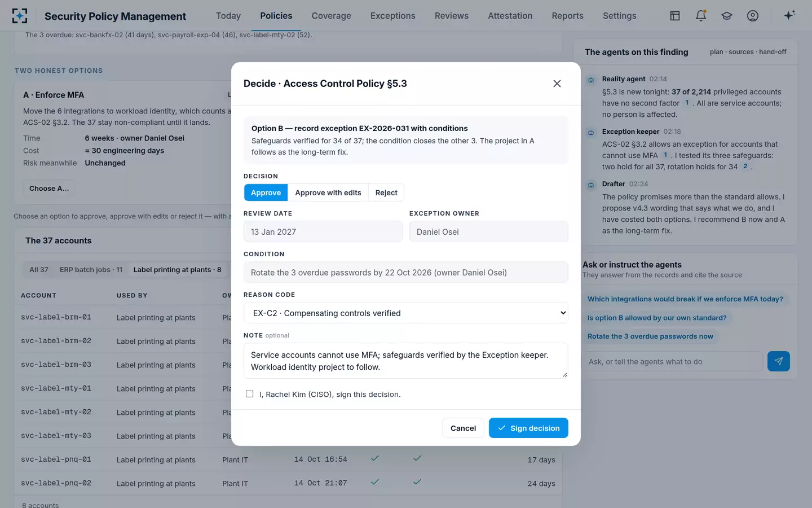
Task: Click the Choose A... button
Action: [49, 189]
